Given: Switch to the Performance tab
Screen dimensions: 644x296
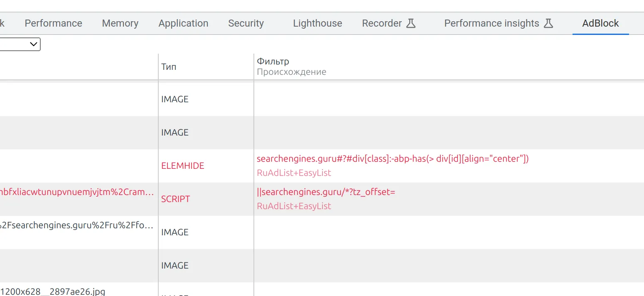Looking at the screenshot, I should 53,23.
